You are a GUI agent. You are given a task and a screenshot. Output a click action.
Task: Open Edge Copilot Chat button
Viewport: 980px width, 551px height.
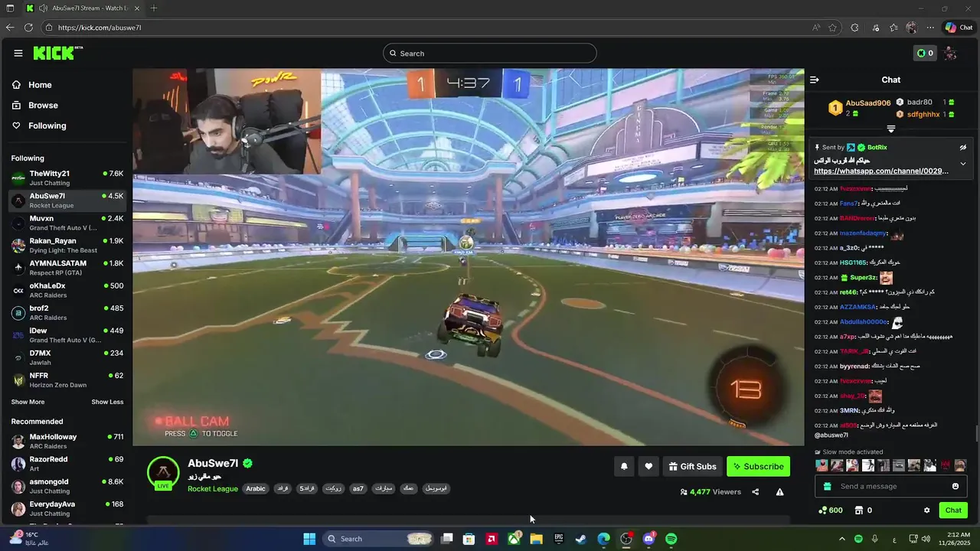[x=959, y=28]
